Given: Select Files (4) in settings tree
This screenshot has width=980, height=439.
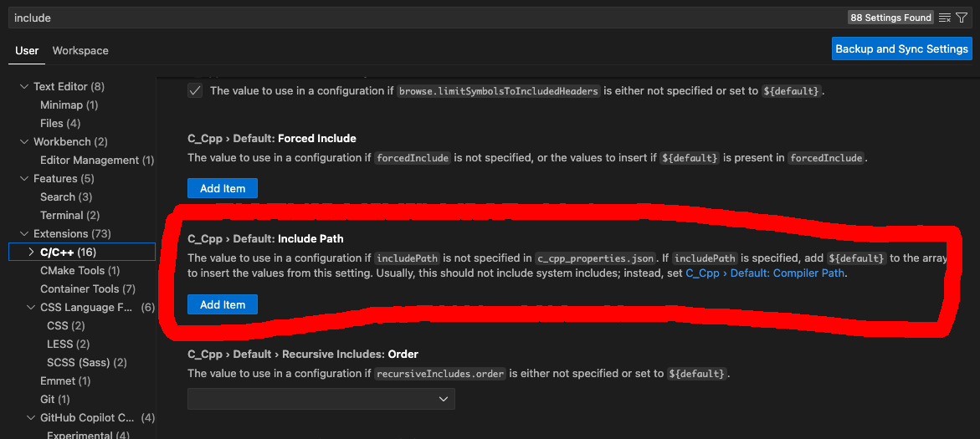Looking at the screenshot, I should [x=60, y=123].
